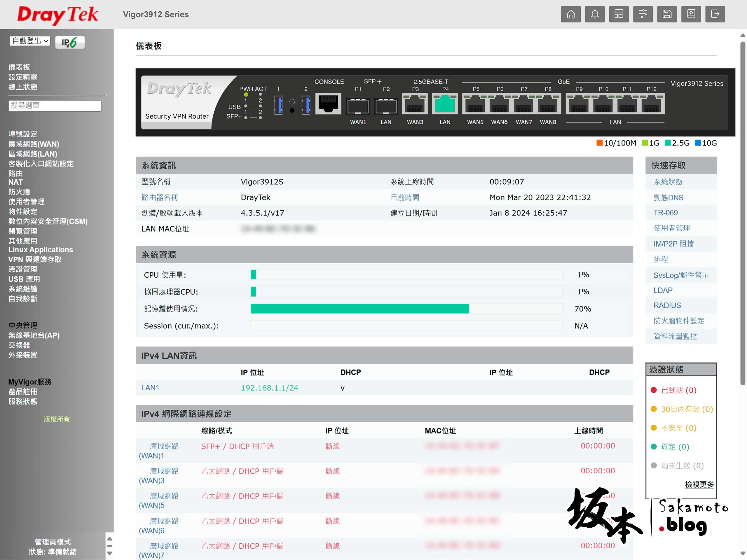Open 自我診斷 menu
Viewport: 747px width, 560px height.
pos(23,299)
